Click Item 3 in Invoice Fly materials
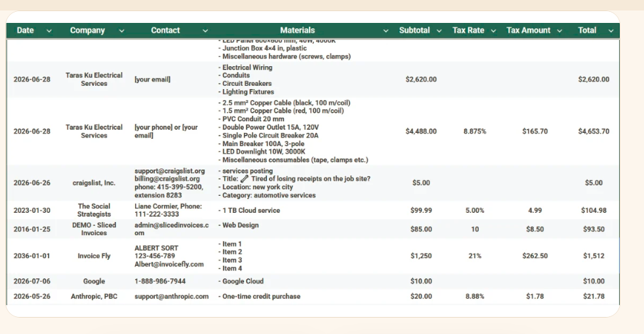This screenshot has width=644, height=334. point(230,260)
